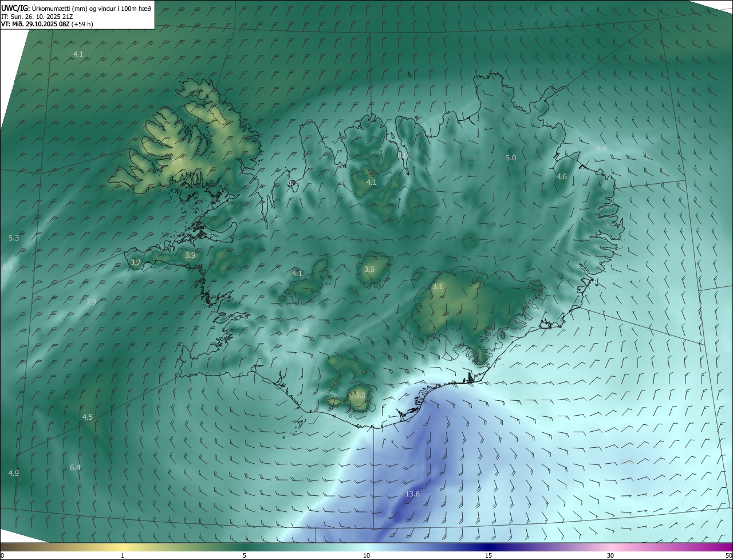Click the 3.5 value on the glacier
The image size is (733, 560).
tap(369, 269)
